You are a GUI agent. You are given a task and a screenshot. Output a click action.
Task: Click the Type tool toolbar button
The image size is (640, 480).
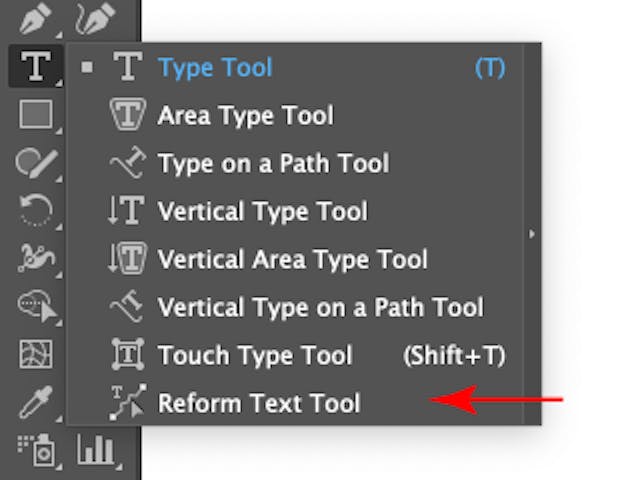[x=35, y=67]
